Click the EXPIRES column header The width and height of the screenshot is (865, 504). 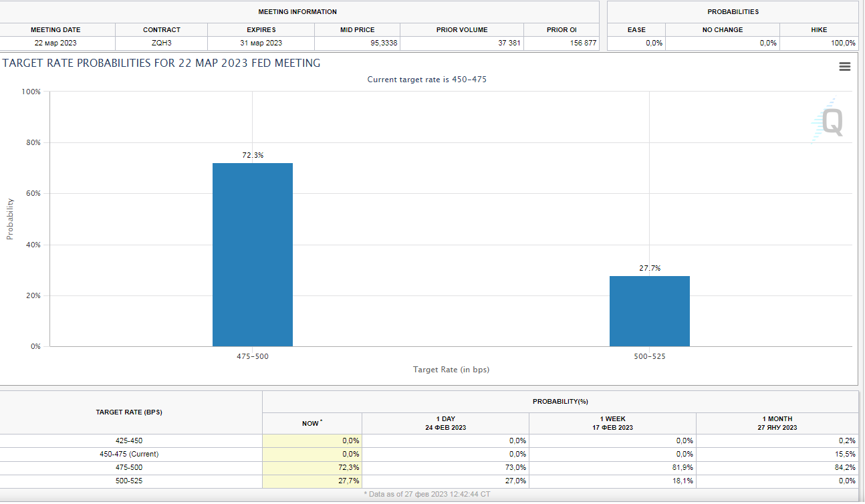[261, 29]
